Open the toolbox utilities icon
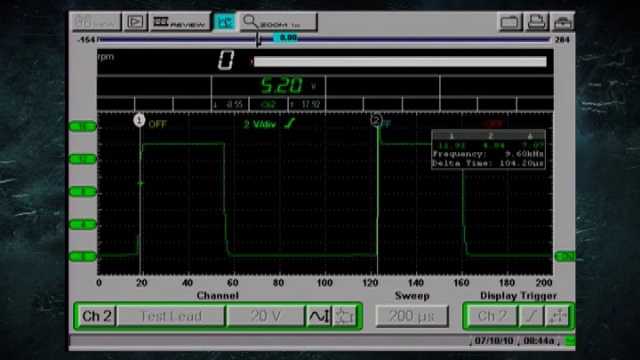Screen dimensions: 640x360 click(563, 22)
